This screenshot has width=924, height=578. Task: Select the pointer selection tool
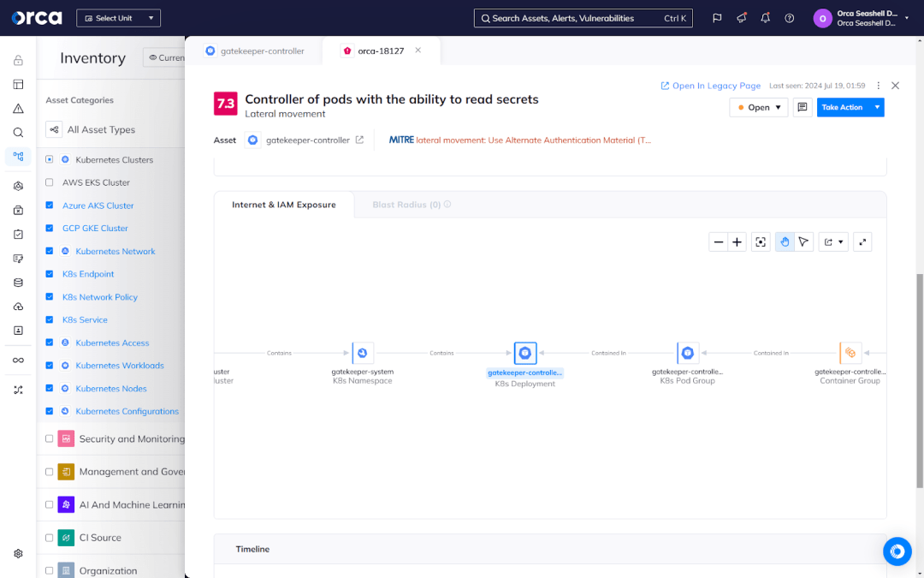(x=803, y=241)
